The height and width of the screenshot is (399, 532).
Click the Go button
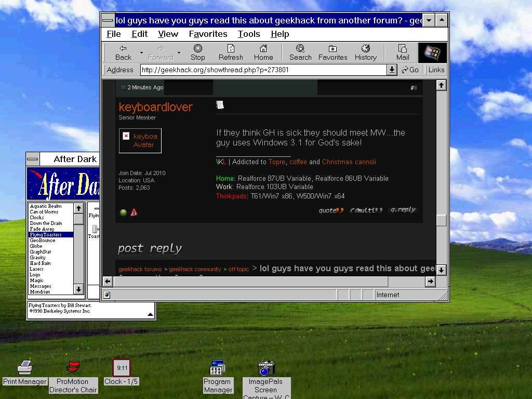pos(410,70)
